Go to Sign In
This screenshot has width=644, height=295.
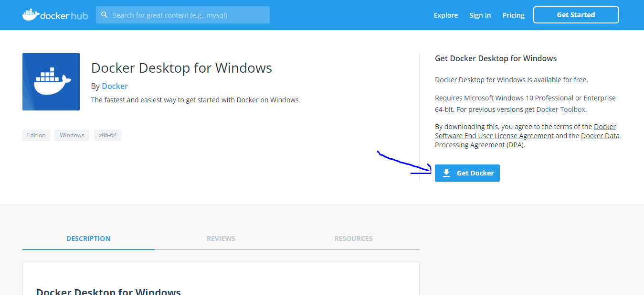click(x=480, y=15)
